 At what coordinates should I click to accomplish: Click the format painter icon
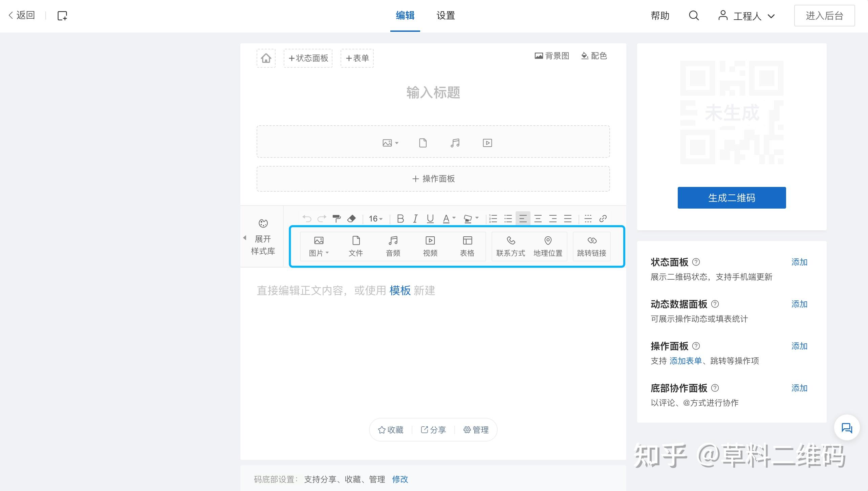tap(336, 218)
